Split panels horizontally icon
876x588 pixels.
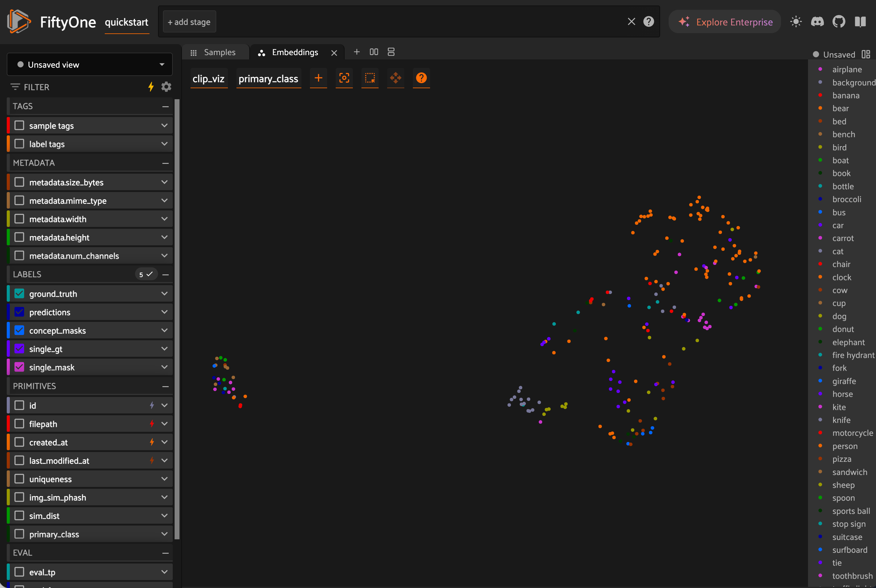[x=374, y=52]
